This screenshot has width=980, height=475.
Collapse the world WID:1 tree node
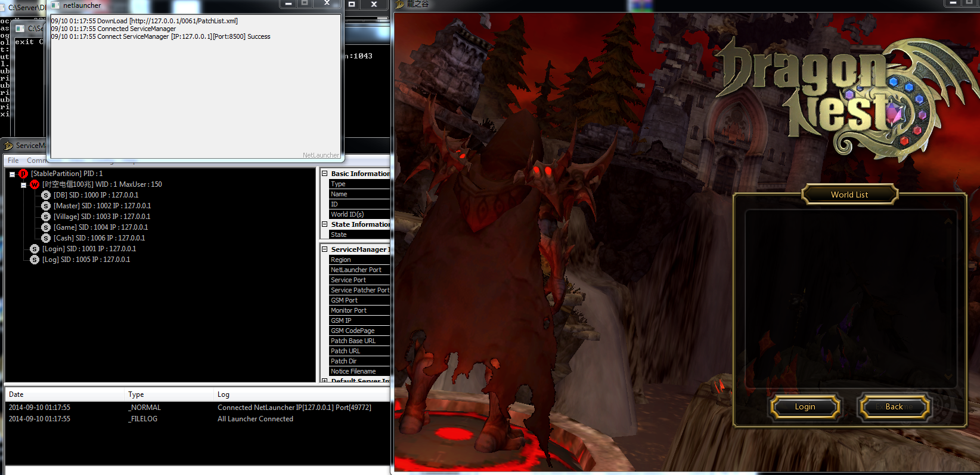pos(23,185)
